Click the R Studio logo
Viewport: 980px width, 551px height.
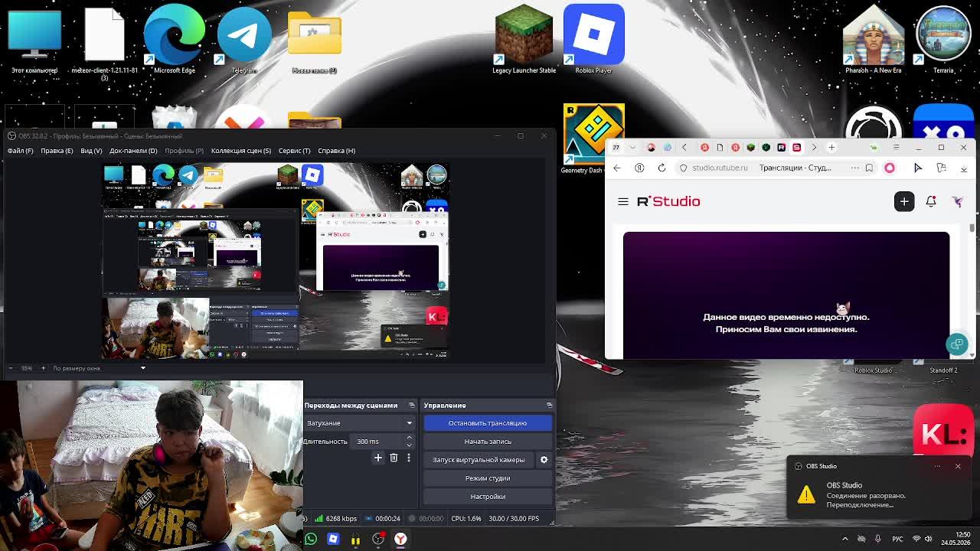point(668,201)
